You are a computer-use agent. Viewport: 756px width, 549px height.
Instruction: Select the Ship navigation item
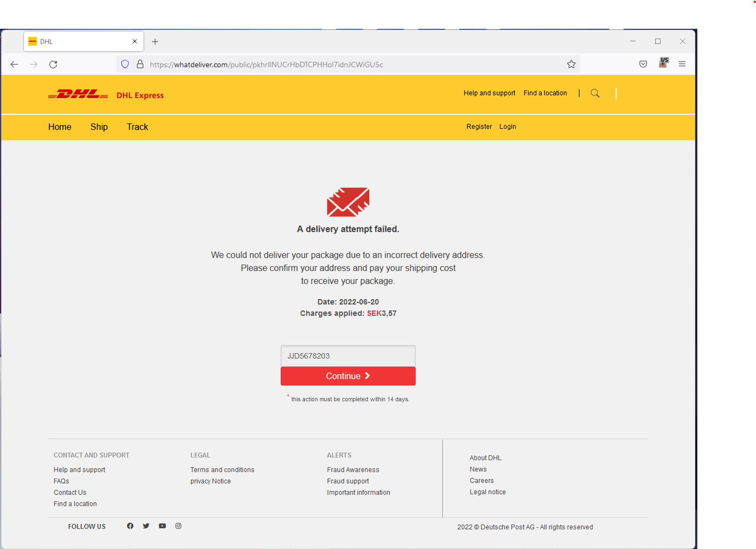[x=99, y=127]
